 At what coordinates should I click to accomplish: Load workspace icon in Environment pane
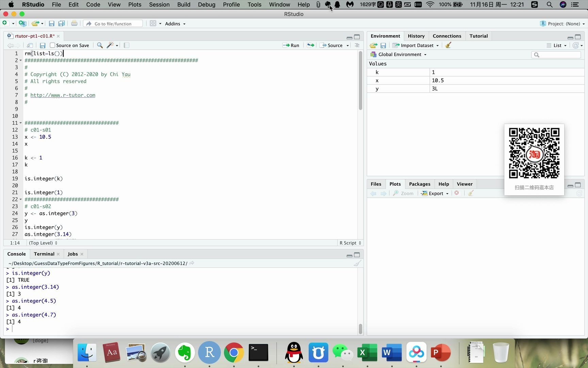pos(373,45)
